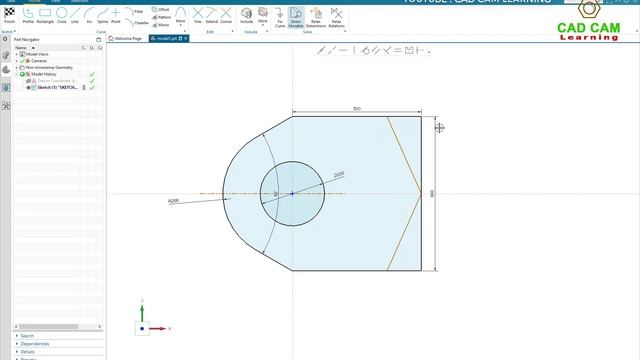Choose the Chamfer tool
Image resolution: width=640 pixels, height=360 pixels.
tap(136, 22)
